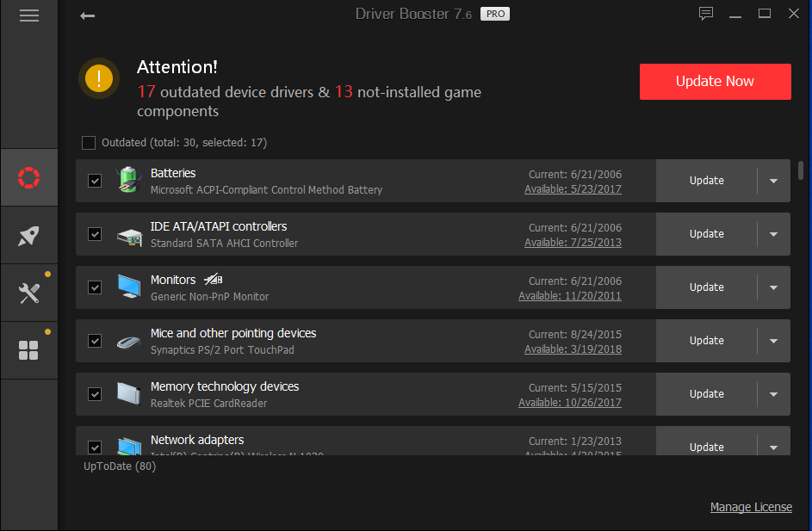The height and width of the screenshot is (531, 812).
Task: Click the Memory technology devices icon
Action: pos(129,393)
